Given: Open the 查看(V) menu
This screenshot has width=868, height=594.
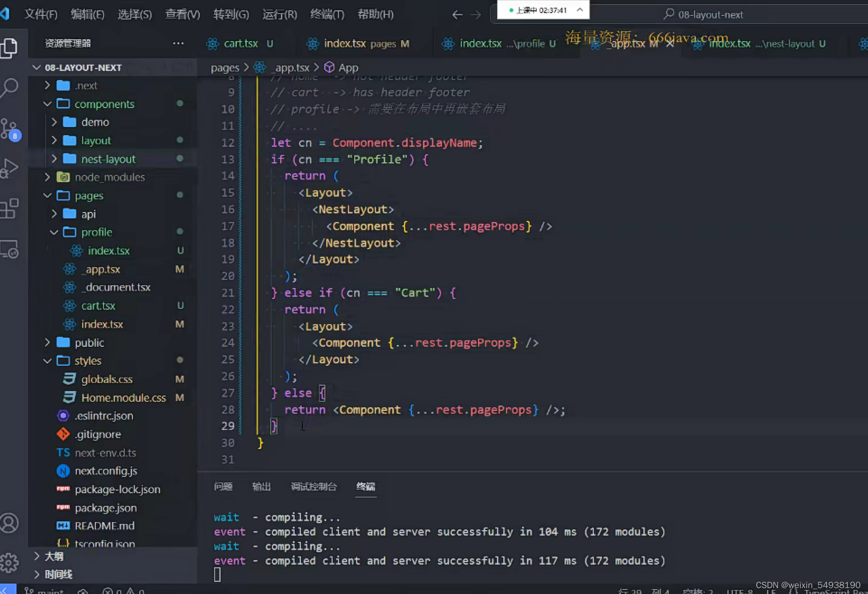Looking at the screenshot, I should point(183,14).
